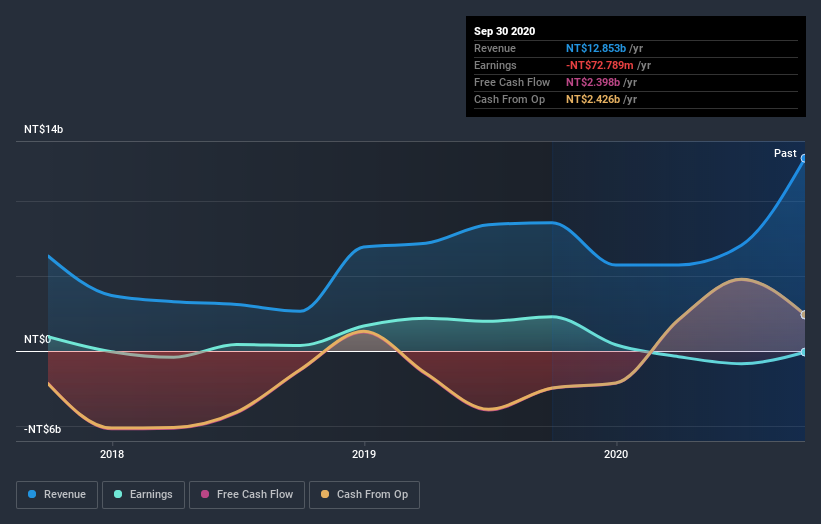
Task: Click the Cash From Op label in tooltip
Action: 509,99
